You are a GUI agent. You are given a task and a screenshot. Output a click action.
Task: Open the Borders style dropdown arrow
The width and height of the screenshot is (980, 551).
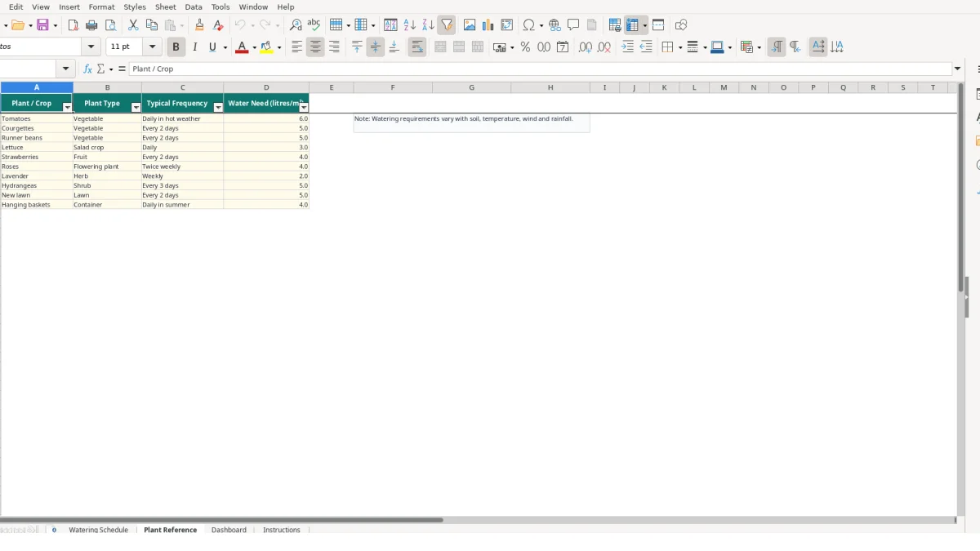click(679, 47)
